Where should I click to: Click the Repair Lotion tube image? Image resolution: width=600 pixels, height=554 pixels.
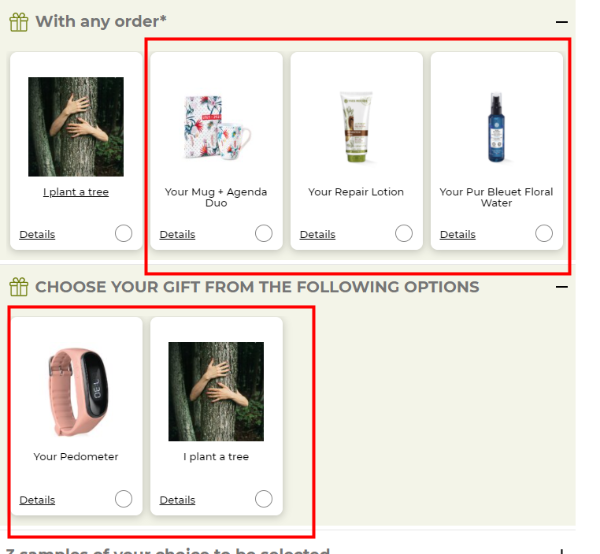pyautogui.click(x=356, y=127)
